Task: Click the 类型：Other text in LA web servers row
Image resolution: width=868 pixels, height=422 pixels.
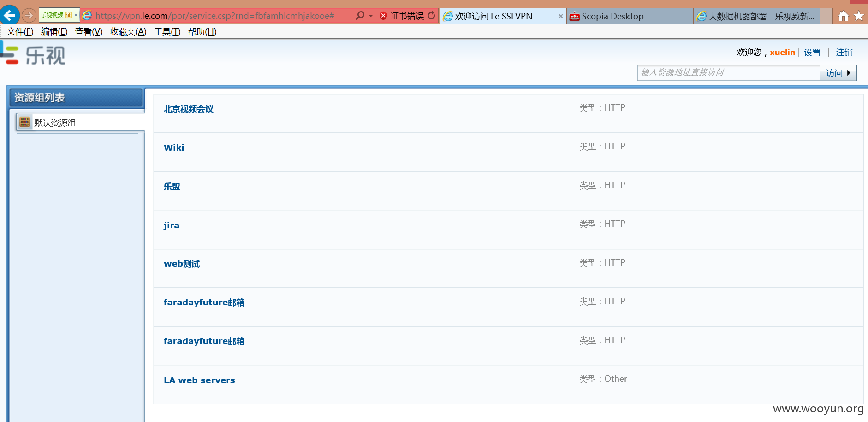Action: [603, 379]
